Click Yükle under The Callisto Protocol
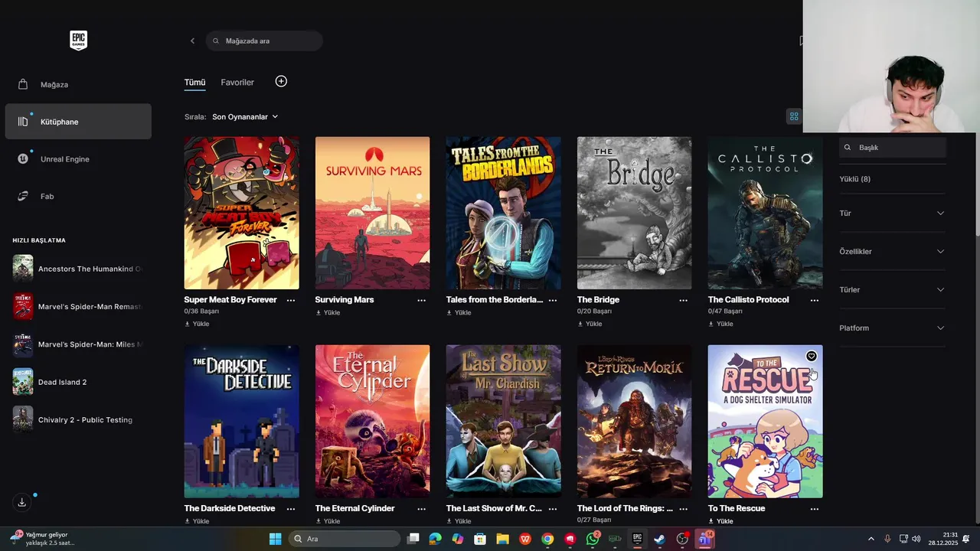Image resolution: width=980 pixels, height=551 pixels. (720, 324)
